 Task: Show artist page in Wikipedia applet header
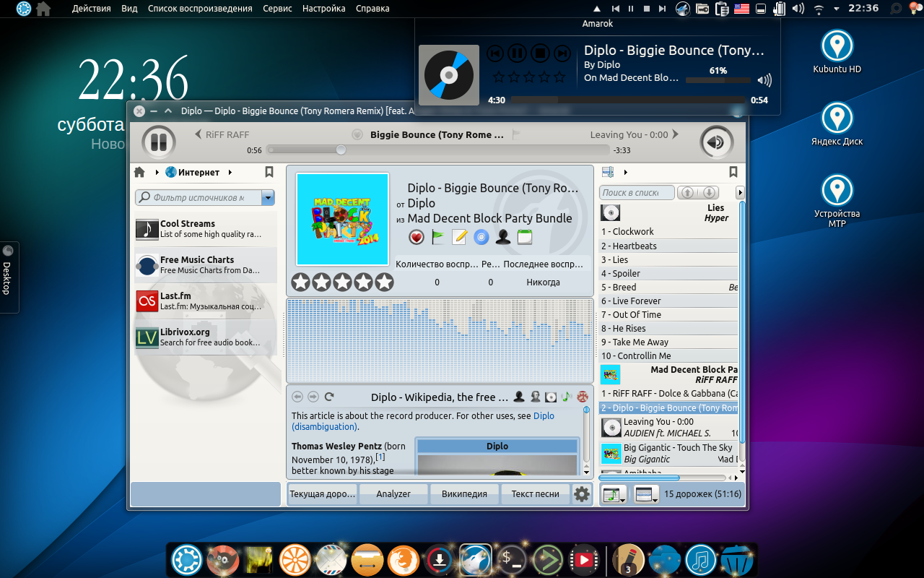[519, 397]
